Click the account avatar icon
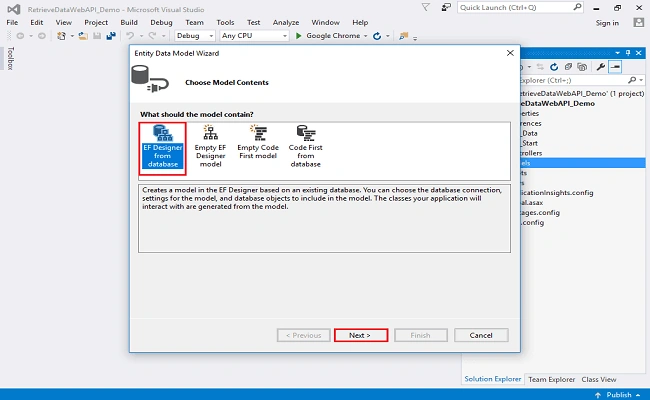650x400 pixels. pos(638,22)
